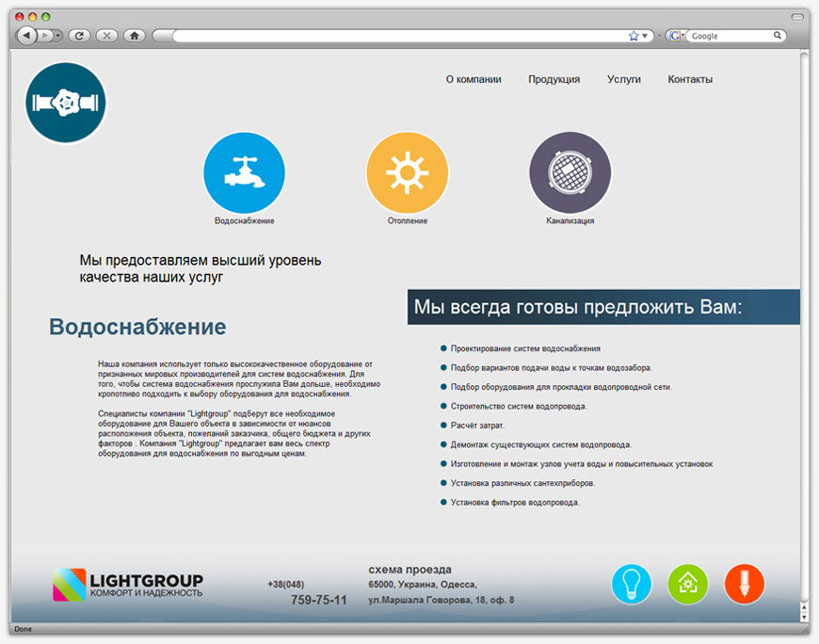Viewport: 819px width, 644px height.
Task: Open the orange Отопление heating icon
Action: point(407,172)
